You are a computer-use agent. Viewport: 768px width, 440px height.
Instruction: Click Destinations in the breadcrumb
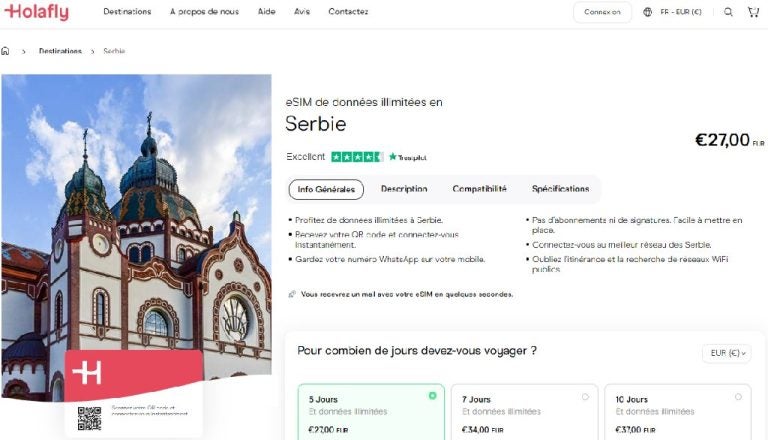pyautogui.click(x=60, y=51)
